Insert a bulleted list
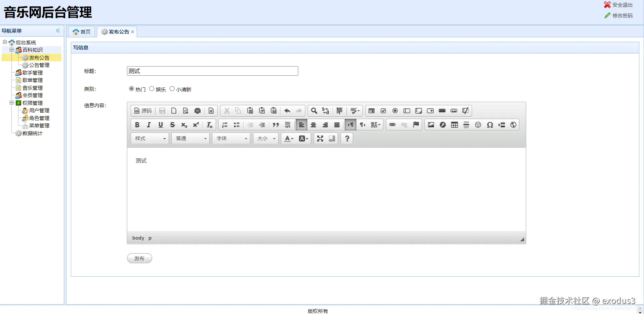The height and width of the screenshot is (314, 644). [x=237, y=125]
